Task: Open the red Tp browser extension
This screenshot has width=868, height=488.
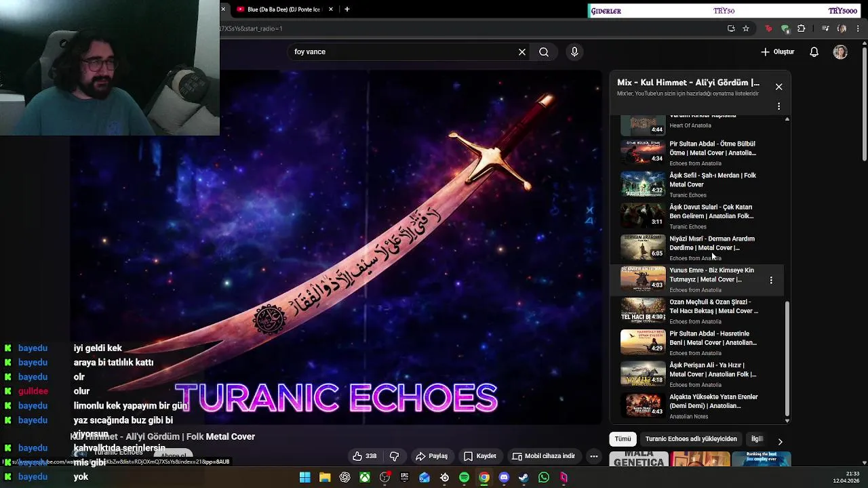Action: [x=768, y=28]
